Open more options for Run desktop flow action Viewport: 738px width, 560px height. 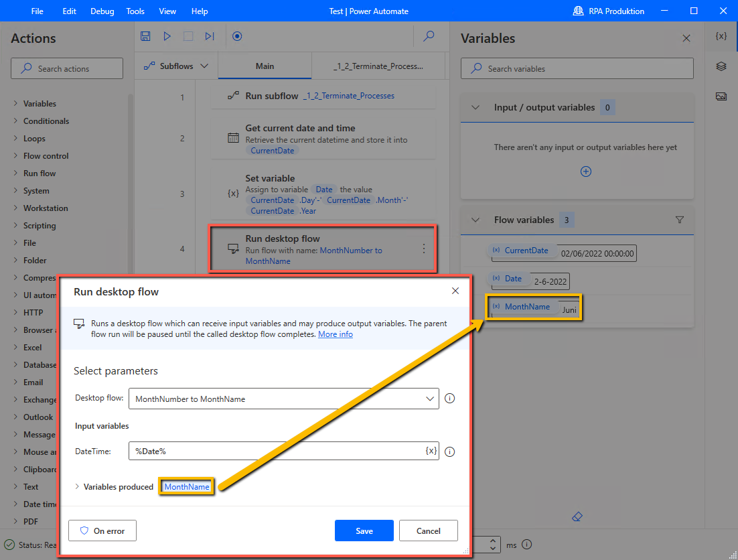point(424,249)
